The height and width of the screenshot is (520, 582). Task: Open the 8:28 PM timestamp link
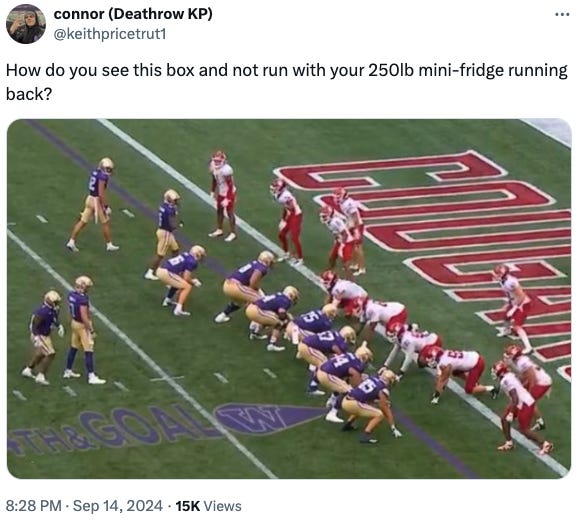[33, 506]
